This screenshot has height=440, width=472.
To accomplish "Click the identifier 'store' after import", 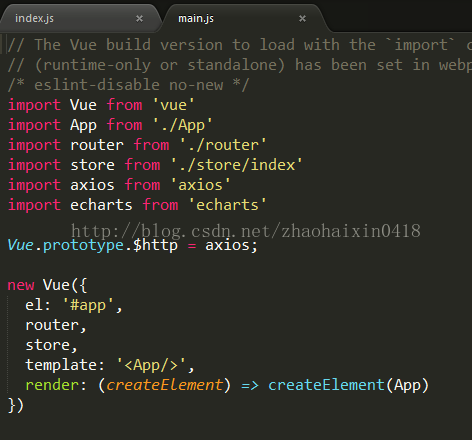I will 92,165.
